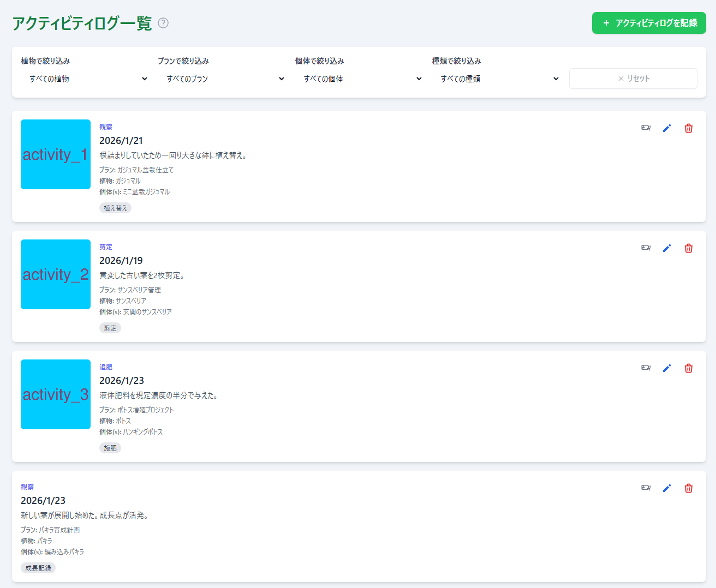Viewport: 716px width, 588px height.
Task: Click the blue 剪定 type label above 2026/1/19
Action: pyautogui.click(x=106, y=247)
